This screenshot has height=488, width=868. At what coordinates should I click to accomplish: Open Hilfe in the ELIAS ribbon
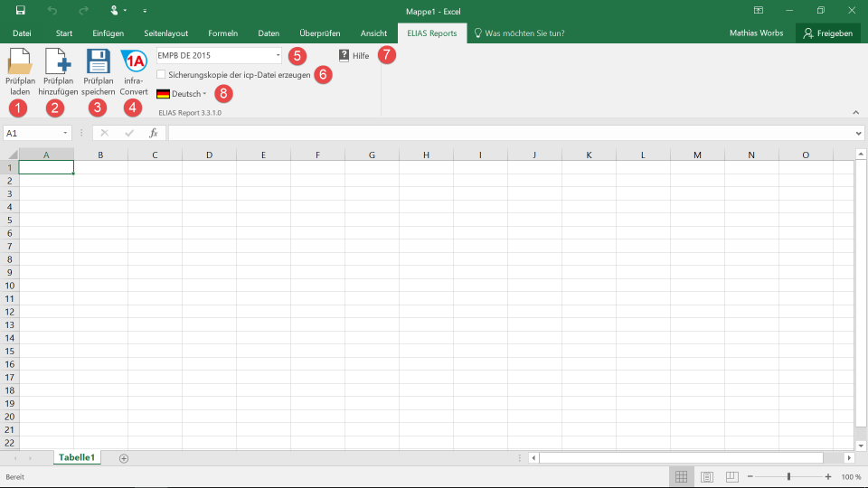tap(354, 55)
